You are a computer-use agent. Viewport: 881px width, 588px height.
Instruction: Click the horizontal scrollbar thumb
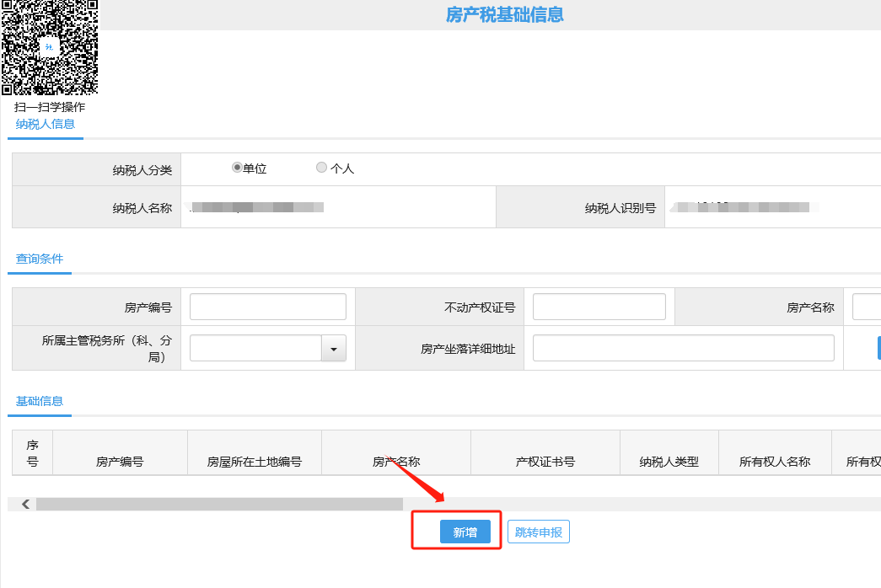[x=220, y=505]
